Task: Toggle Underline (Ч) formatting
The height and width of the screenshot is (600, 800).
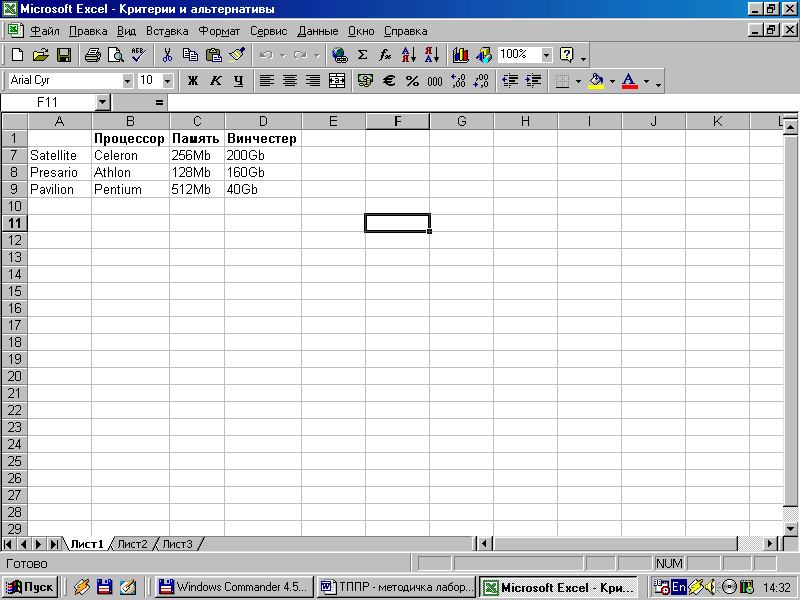Action: [238, 81]
